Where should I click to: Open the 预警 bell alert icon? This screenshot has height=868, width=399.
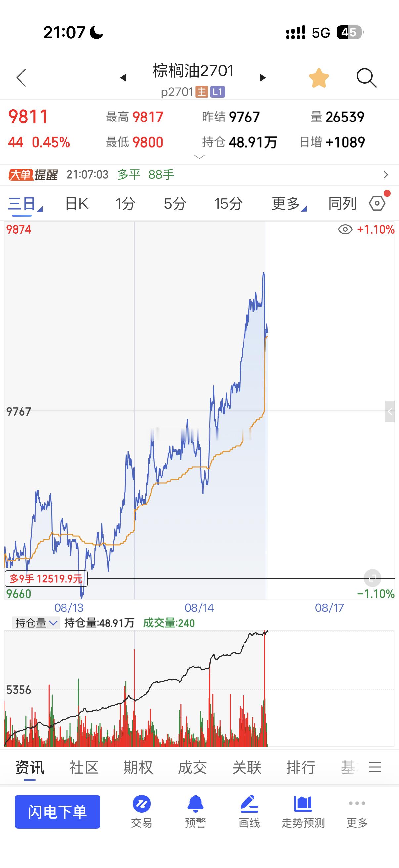195,804
